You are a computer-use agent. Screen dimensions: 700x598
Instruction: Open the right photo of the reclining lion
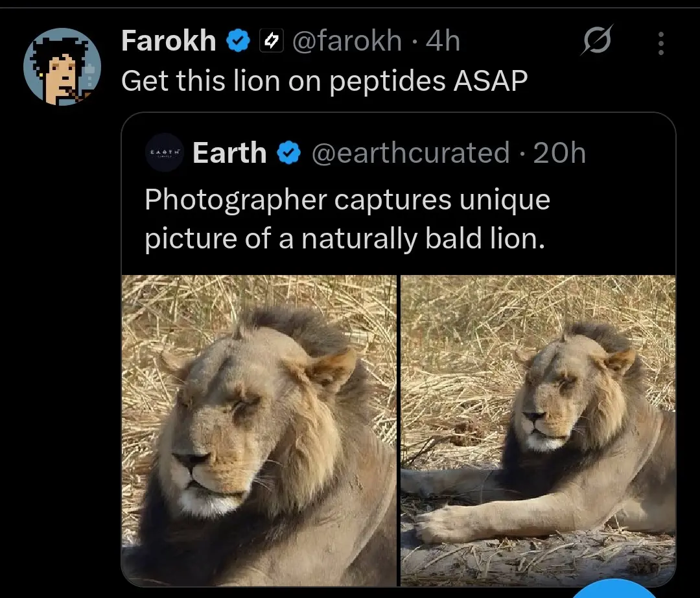coord(538,430)
